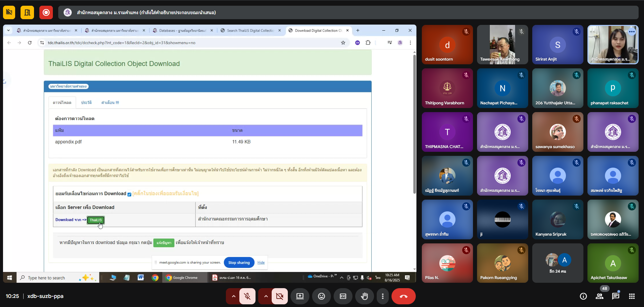Screen dimensions: 644x307
Task: Click the yellow door icon at top left
Action: (x=27, y=12)
